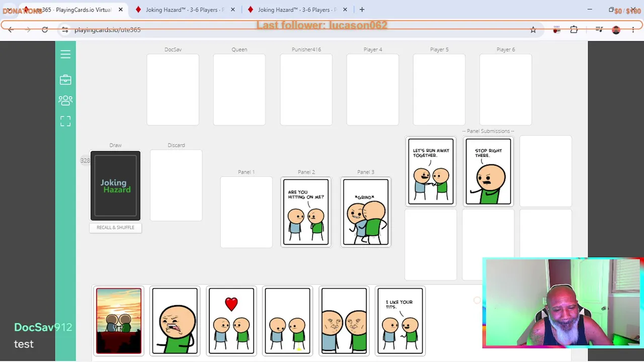Click the Player 4 hand area

372,89
